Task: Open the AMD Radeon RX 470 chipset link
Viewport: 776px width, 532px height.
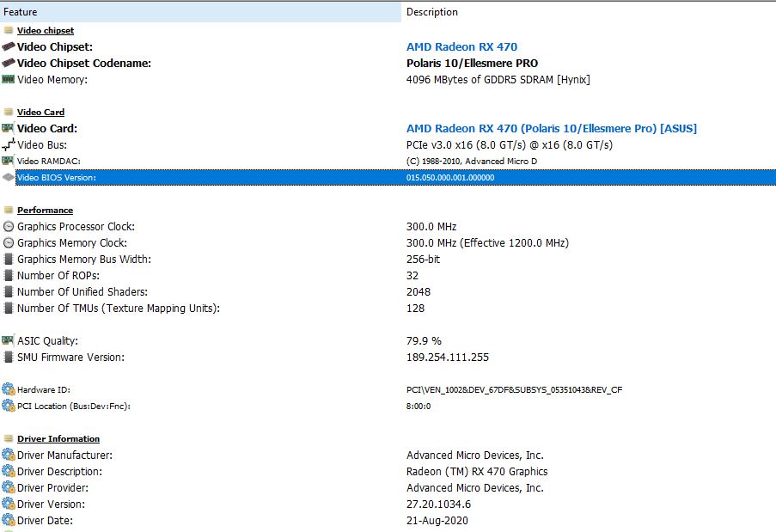Action: (461, 47)
